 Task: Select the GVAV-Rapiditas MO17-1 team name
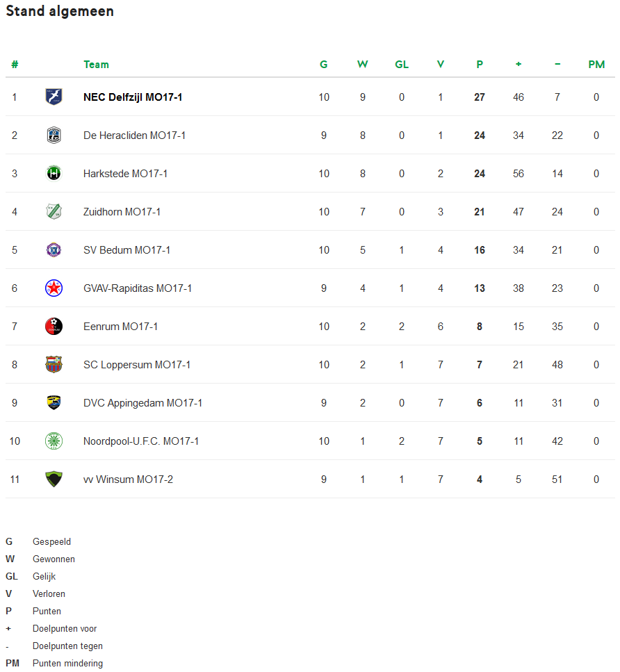(137, 288)
